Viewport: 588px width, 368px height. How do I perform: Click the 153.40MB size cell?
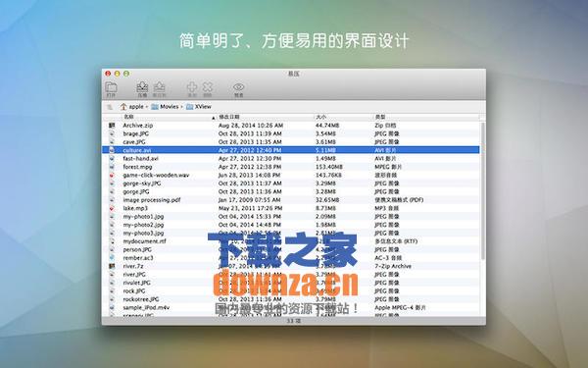(329, 167)
